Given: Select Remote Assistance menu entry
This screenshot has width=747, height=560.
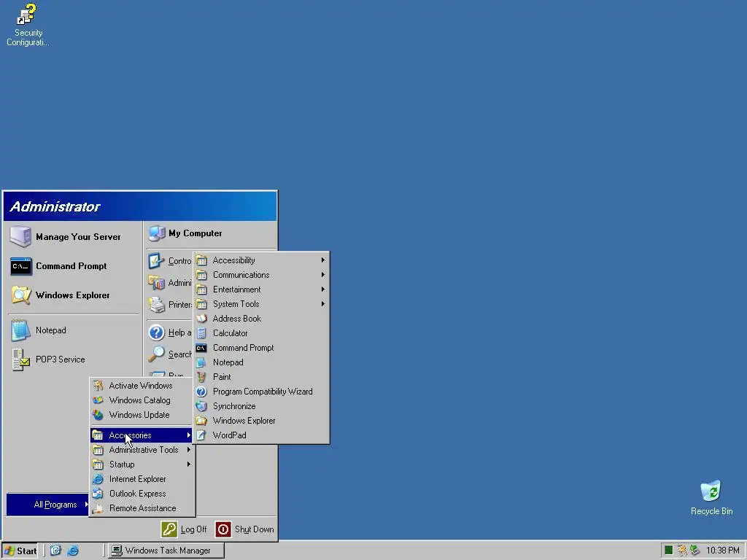Looking at the screenshot, I should pyautogui.click(x=142, y=508).
